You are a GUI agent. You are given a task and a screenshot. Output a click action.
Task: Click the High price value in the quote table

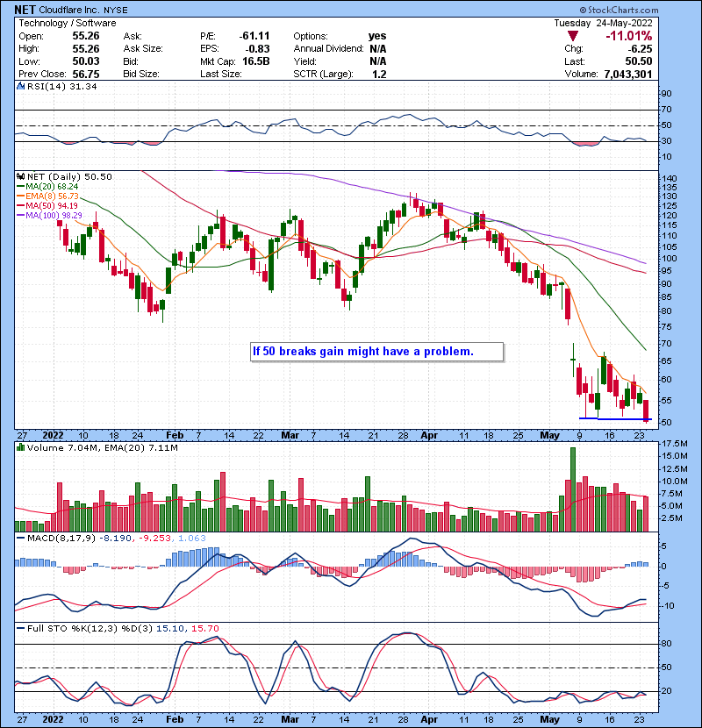86,49
